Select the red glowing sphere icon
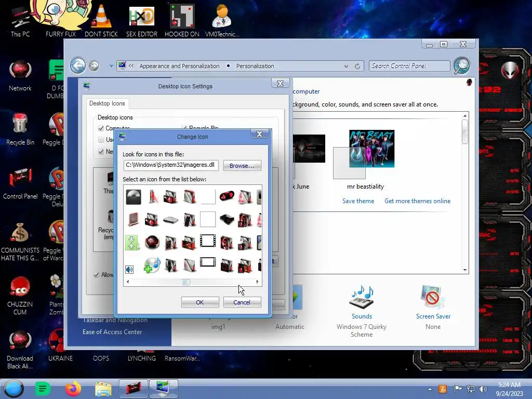532x399 pixels. pos(152,243)
